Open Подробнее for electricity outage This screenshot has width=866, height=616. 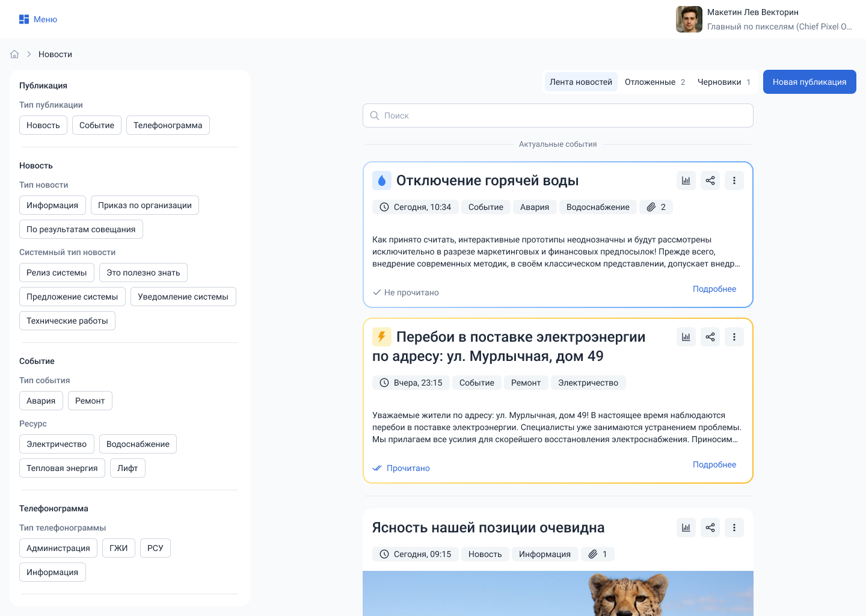pyautogui.click(x=714, y=464)
